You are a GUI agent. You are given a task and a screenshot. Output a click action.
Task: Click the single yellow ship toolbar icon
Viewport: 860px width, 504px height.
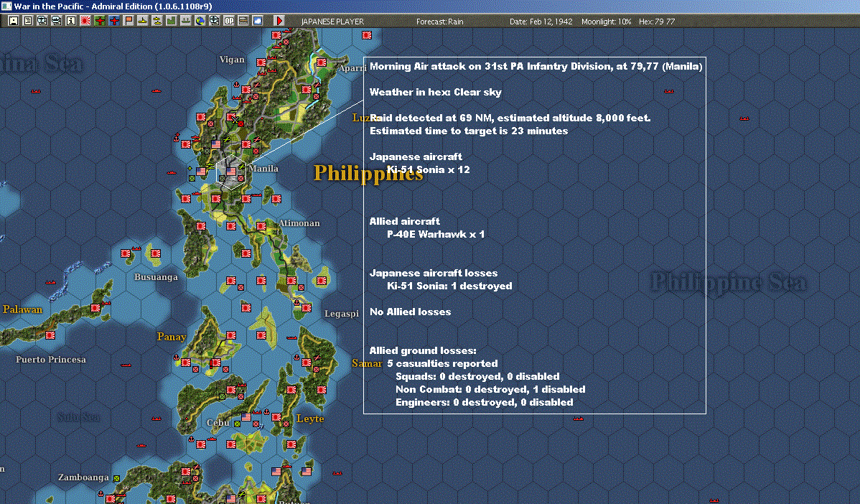coord(143,21)
